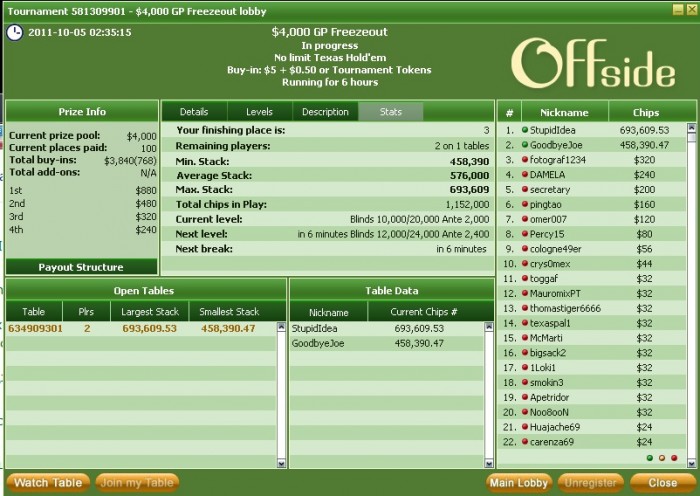700x496 pixels.
Task: Click red status dot next to DAMELA
Action: pyautogui.click(x=525, y=175)
